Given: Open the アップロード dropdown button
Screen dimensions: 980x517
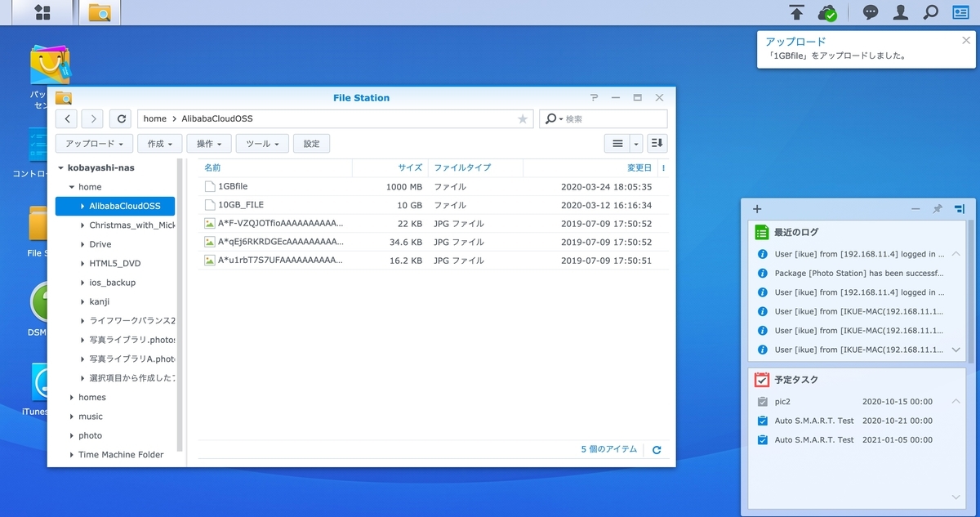Looking at the screenshot, I should click(94, 144).
